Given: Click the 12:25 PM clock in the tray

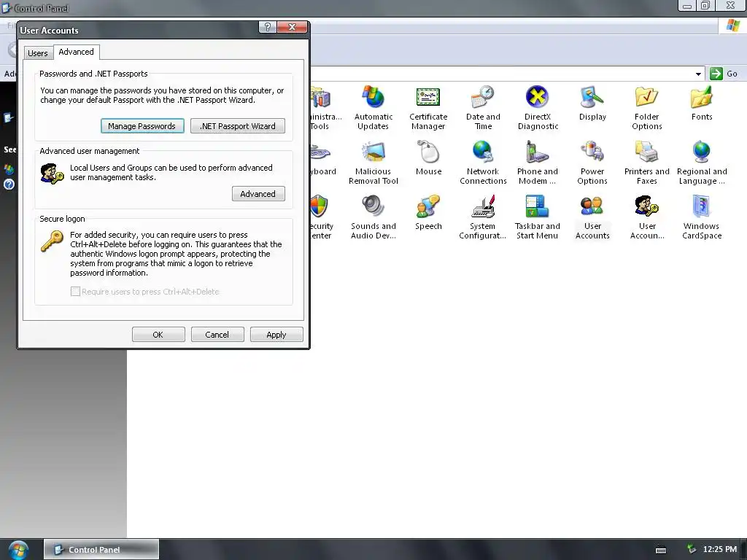Looking at the screenshot, I should click(719, 549).
